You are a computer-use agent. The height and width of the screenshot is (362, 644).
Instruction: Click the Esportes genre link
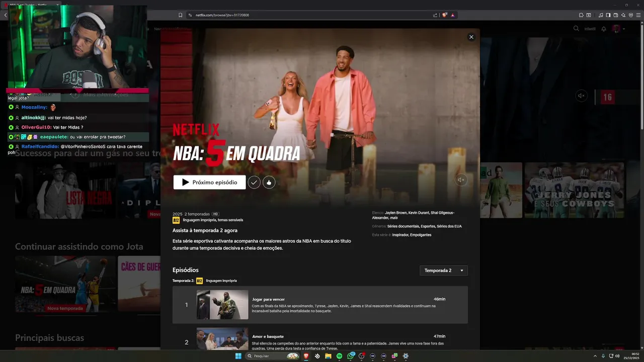428,226
